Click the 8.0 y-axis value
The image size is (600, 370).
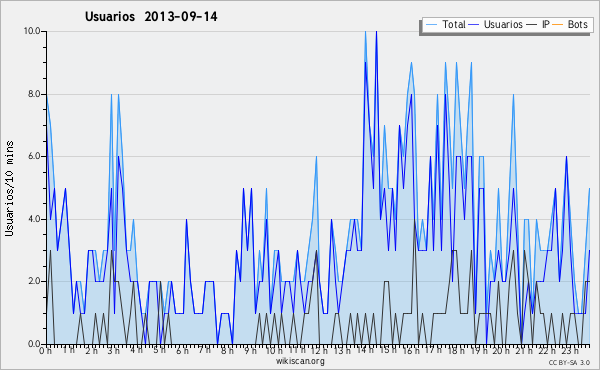click(34, 94)
